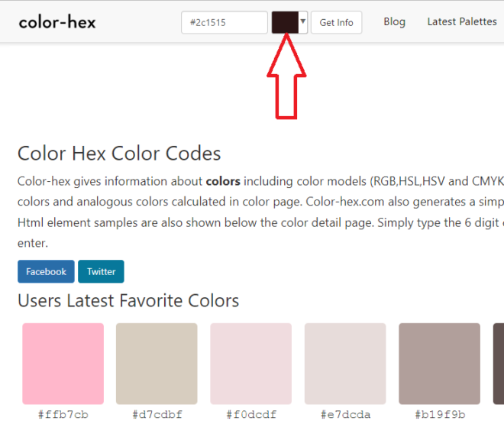Go to Latest Palettes page
This screenshot has height=431, width=504.
461,21
